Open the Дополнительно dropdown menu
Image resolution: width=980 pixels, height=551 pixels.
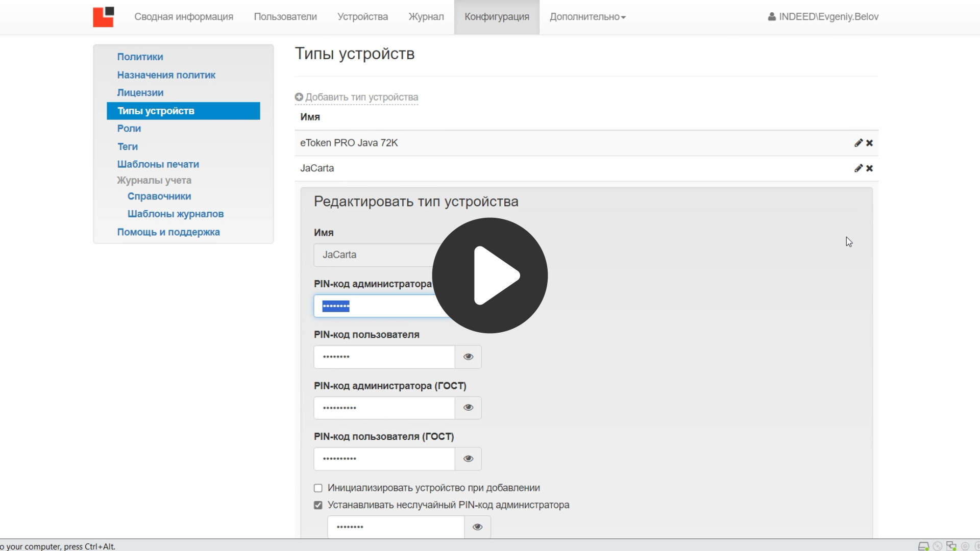tap(586, 16)
